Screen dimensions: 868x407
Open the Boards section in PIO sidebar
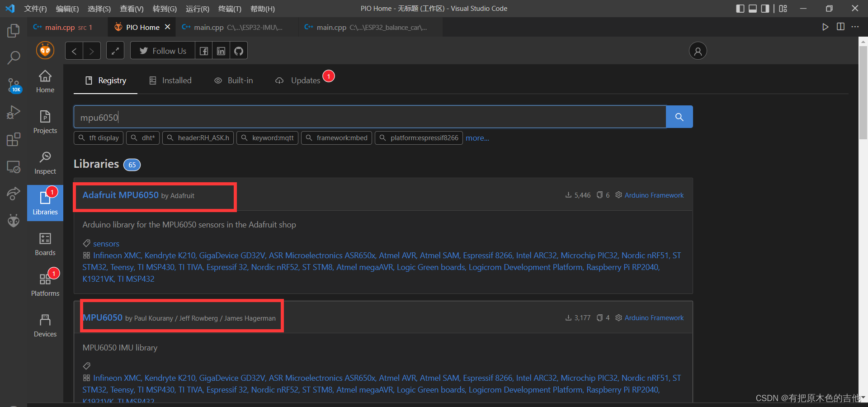[45, 244]
